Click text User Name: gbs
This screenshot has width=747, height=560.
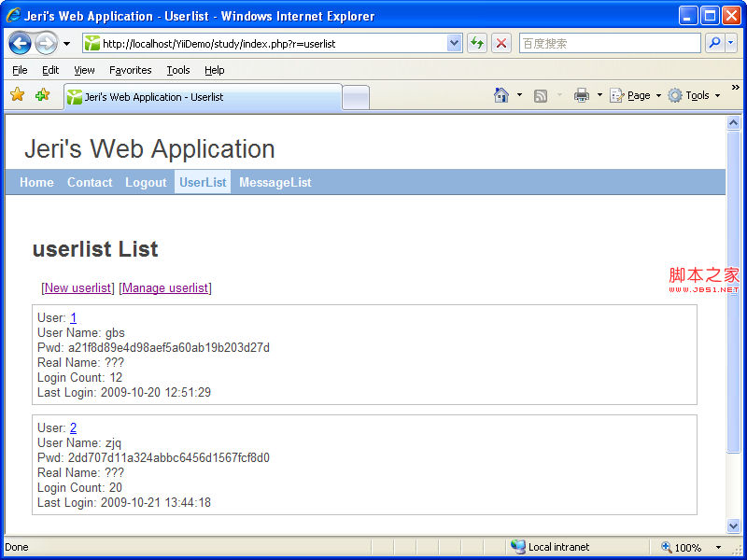pos(81,332)
